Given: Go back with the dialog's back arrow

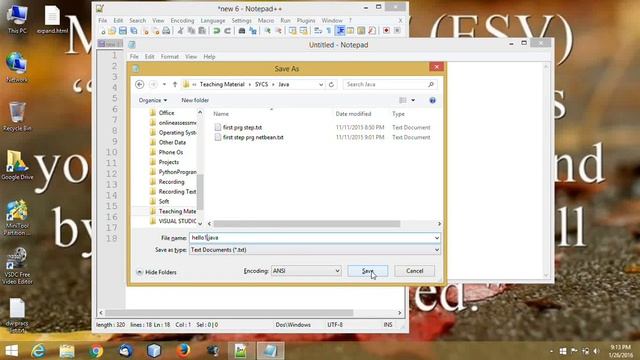Looking at the screenshot, I should click(140, 84).
